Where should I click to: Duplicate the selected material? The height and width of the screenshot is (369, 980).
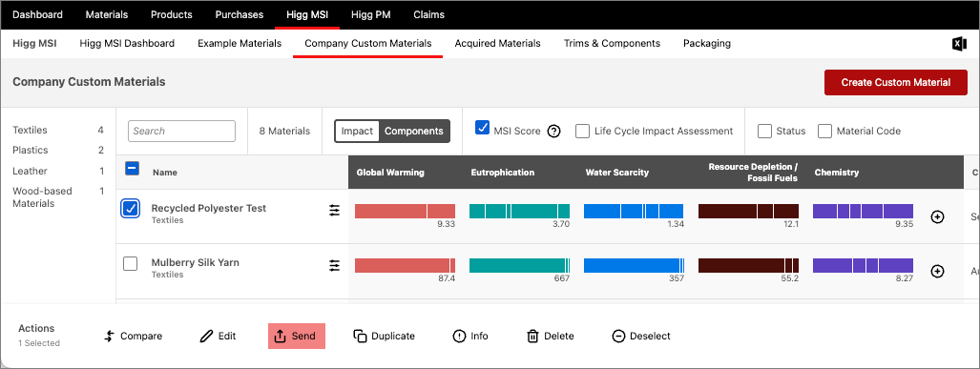pos(384,336)
